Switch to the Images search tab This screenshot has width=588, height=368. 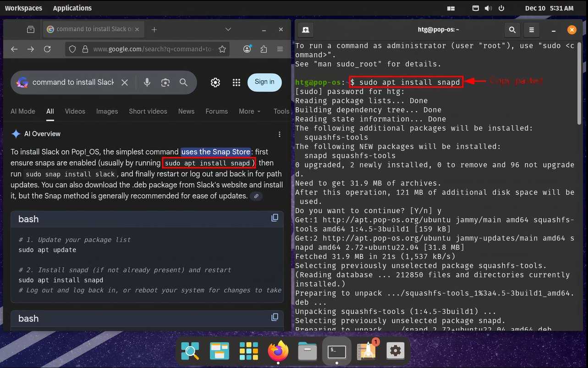tap(107, 111)
